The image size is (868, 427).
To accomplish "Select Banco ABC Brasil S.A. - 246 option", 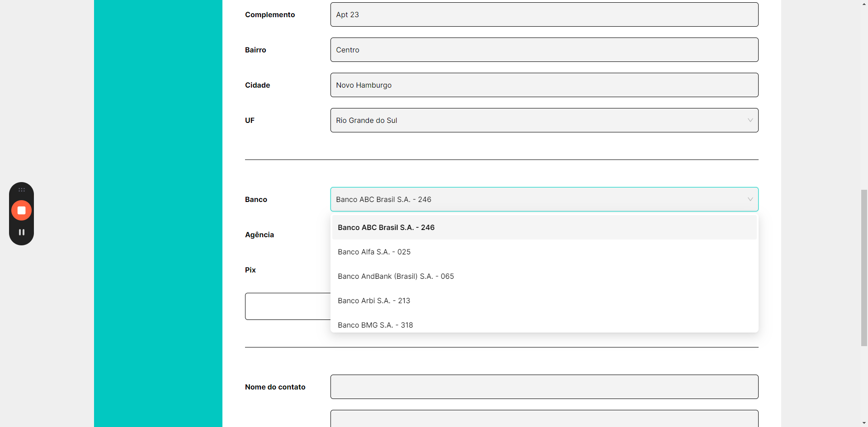I will [544, 227].
